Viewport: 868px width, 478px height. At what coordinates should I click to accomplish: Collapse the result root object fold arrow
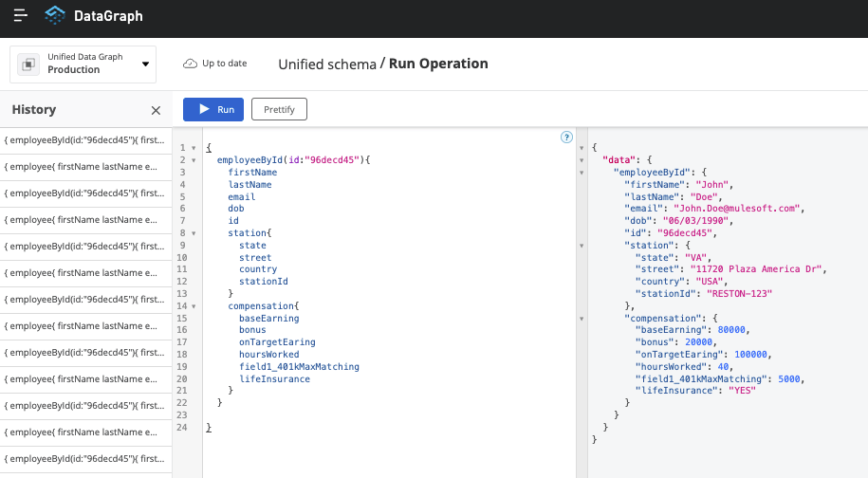[582, 148]
